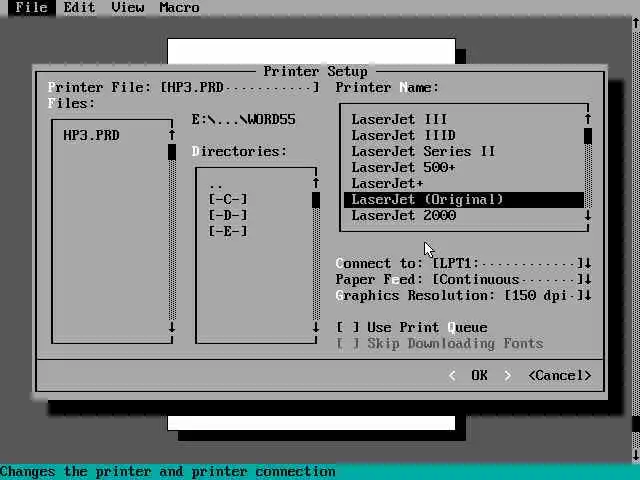Open the Connect to dropdown arrow
Image resolution: width=640 pixels, height=480 pixels.
(588, 264)
